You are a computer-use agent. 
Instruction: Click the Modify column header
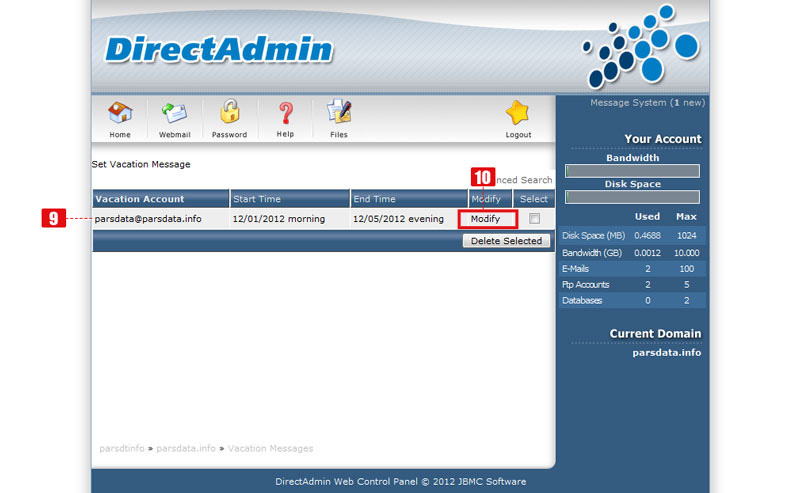tap(486, 199)
